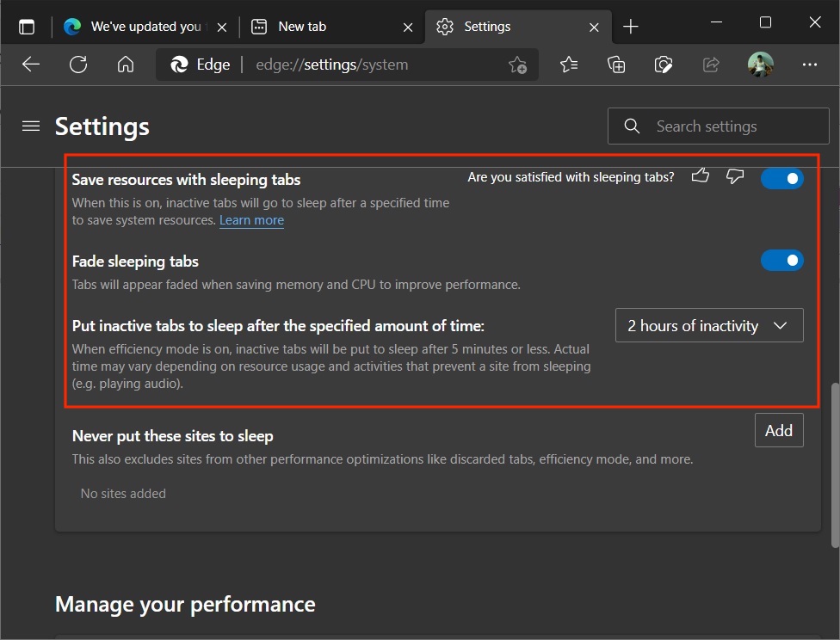Open the Learn more link
840x640 pixels.
(x=251, y=220)
